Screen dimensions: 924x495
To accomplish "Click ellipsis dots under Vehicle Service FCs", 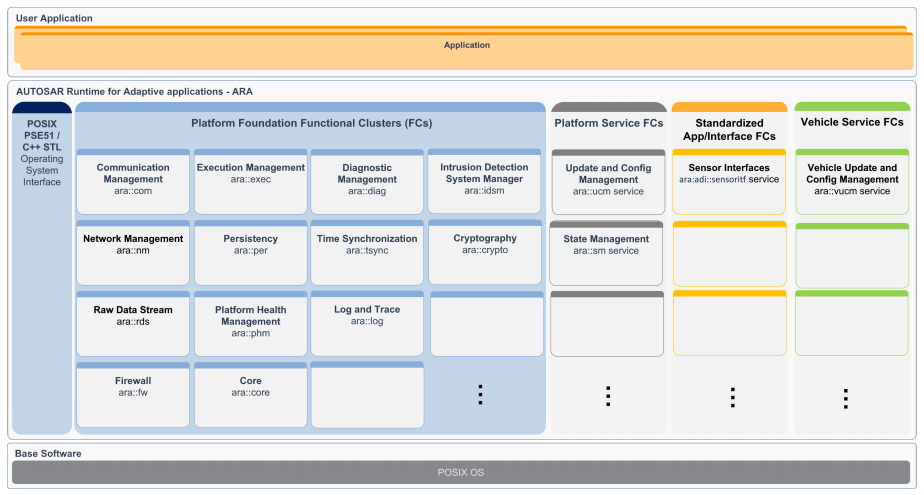I will click(x=846, y=399).
